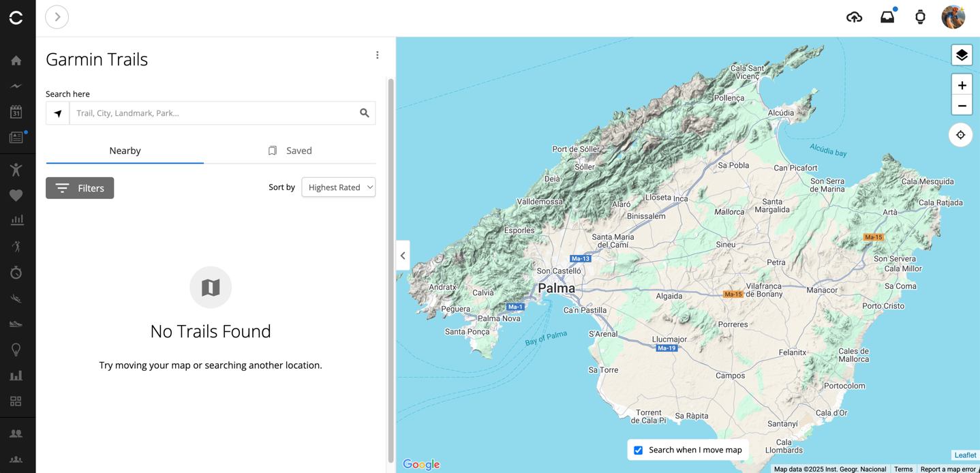This screenshot has width=980, height=473.
Task: Open the Sort by Highest Rated dropdown
Action: click(339, 187)
